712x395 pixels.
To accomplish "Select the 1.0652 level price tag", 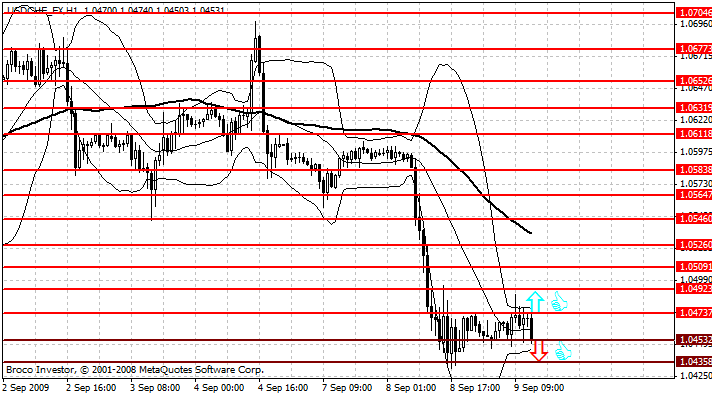I will pyautogui.click(x=694, y=81).
